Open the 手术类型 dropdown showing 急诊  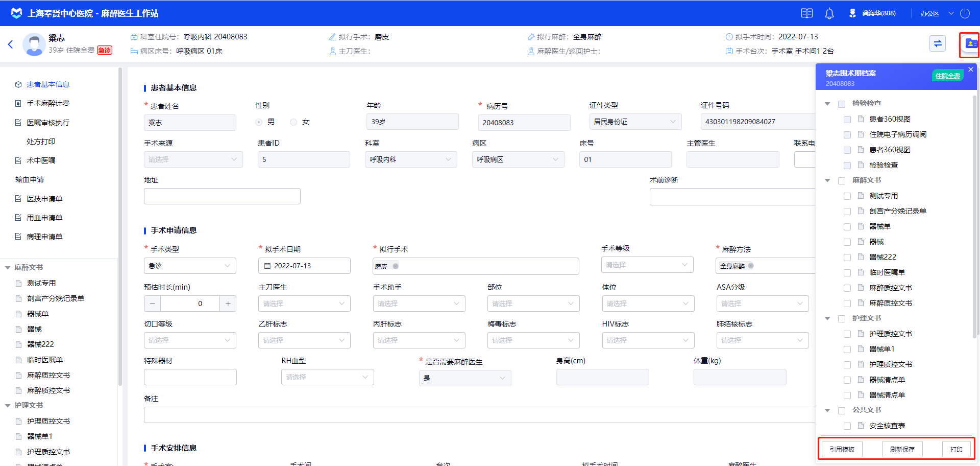[190, 266]
